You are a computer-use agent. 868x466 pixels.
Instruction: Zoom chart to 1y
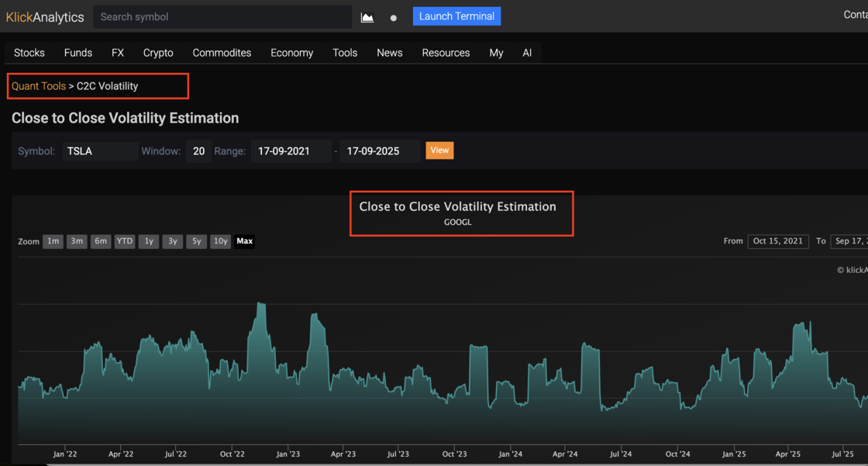point(149,241)
